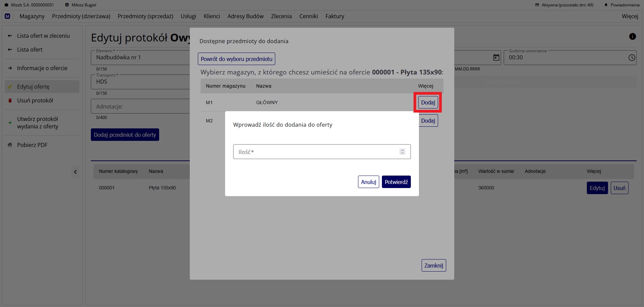
Task: Click the trash icon for Usuń protokół
Action: pos(10,100)
